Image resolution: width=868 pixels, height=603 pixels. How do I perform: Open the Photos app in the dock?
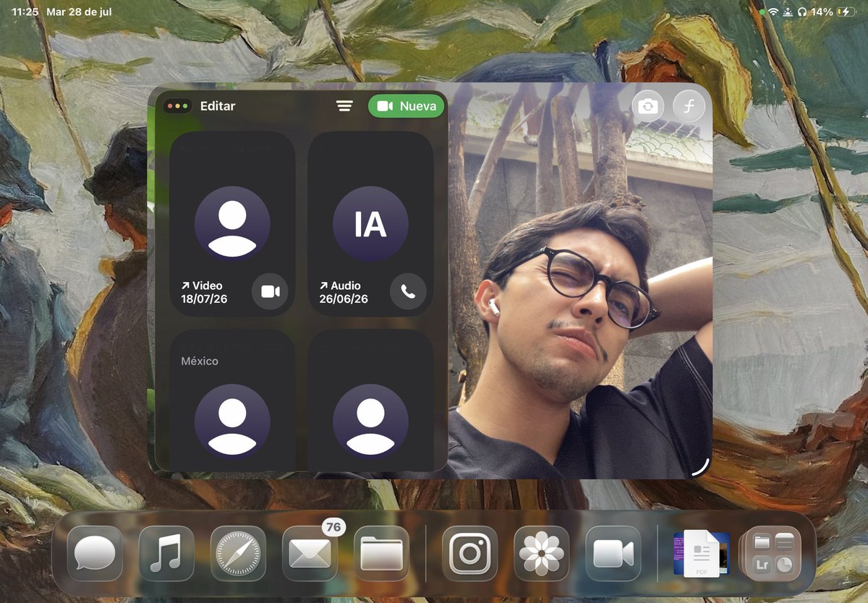pyautogui.click(x=542, y=554)
